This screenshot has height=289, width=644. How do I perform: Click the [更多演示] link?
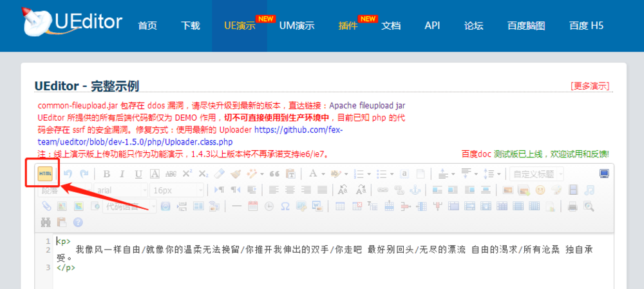click(x=590, y=86)
